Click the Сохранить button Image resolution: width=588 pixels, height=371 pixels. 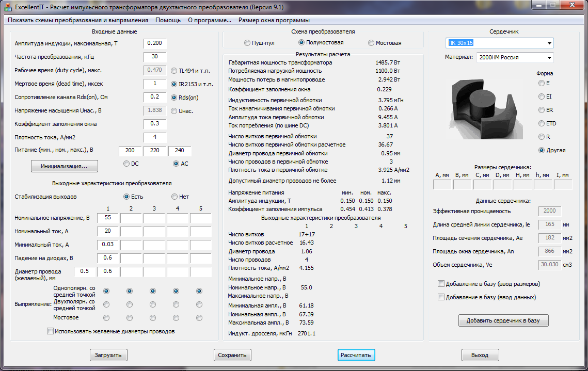[x=232, y=355]
